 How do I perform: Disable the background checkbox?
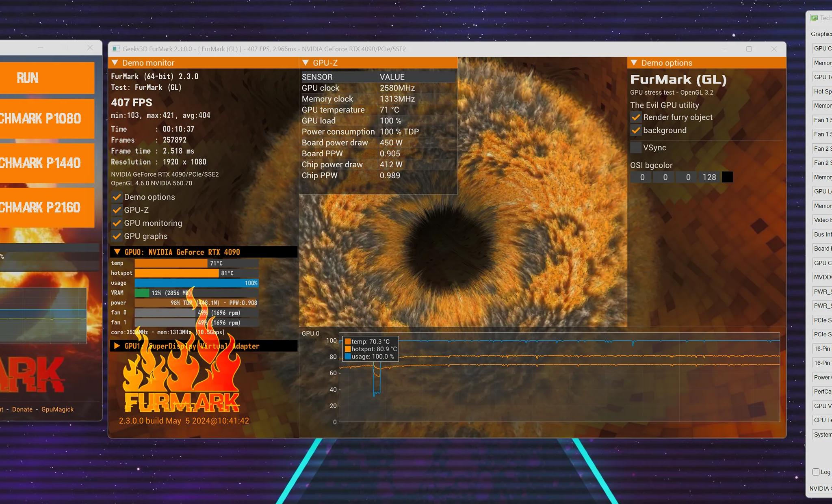coord(636,130)
